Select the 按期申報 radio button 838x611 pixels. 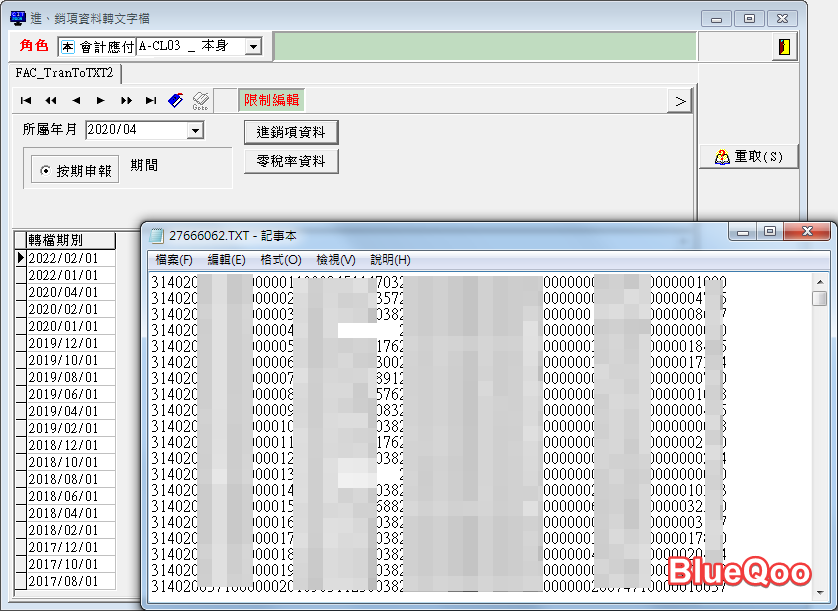coord(46,171)
